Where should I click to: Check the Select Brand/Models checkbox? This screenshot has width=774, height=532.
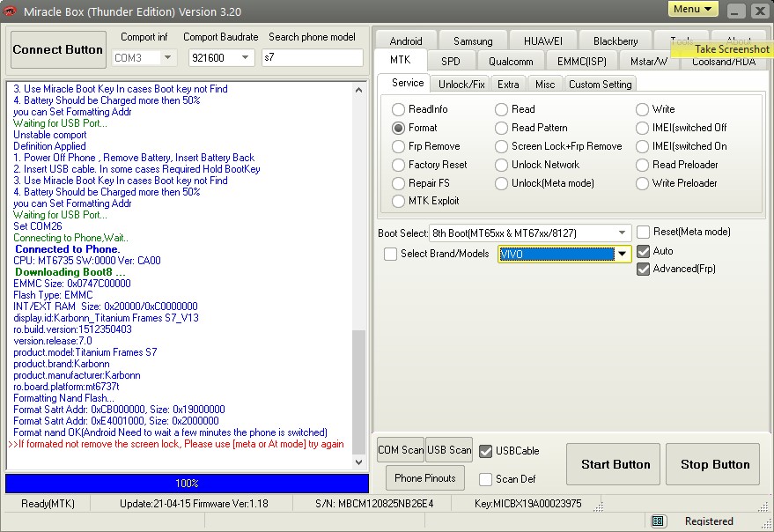[390, 254]
